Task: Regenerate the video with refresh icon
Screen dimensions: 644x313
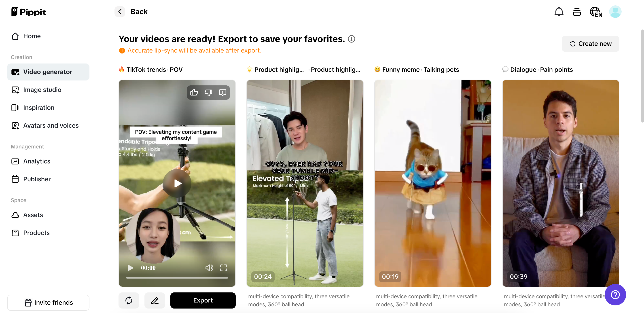Action: [129, 300]
